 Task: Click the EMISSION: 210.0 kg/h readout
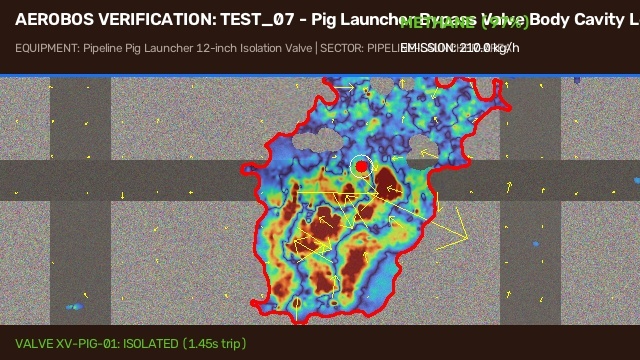(x=460, y=48)
